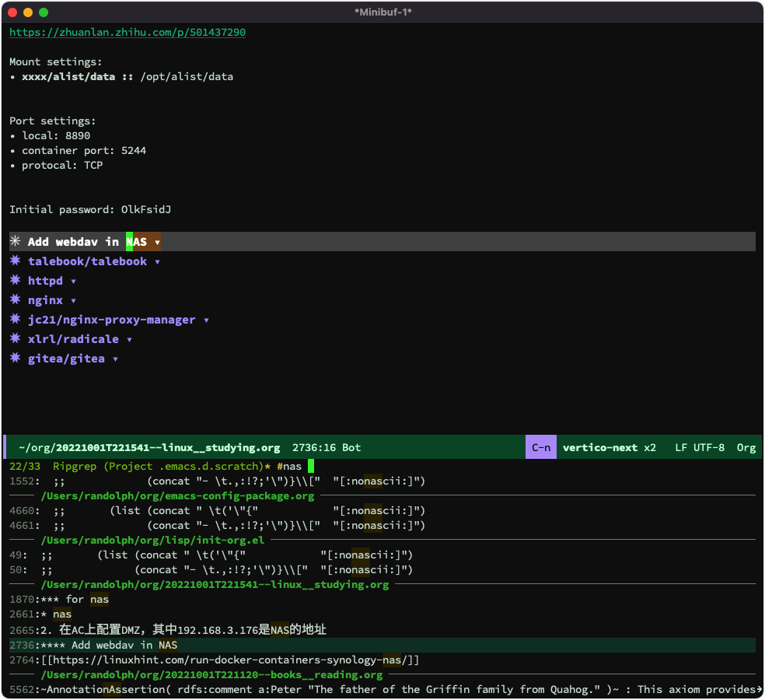
Task: Click the LF line-ending indicator
Action: pyautogui.click(x=681, y=448)
